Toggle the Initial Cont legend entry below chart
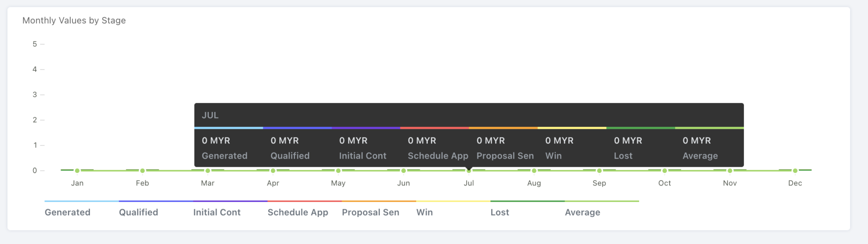This screenshot has height=244, width=868. coord(217,212)
